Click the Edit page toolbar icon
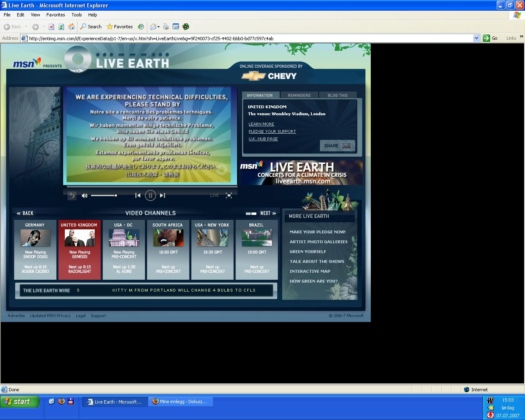Screen dimensions: 525x420 (176, 27)
